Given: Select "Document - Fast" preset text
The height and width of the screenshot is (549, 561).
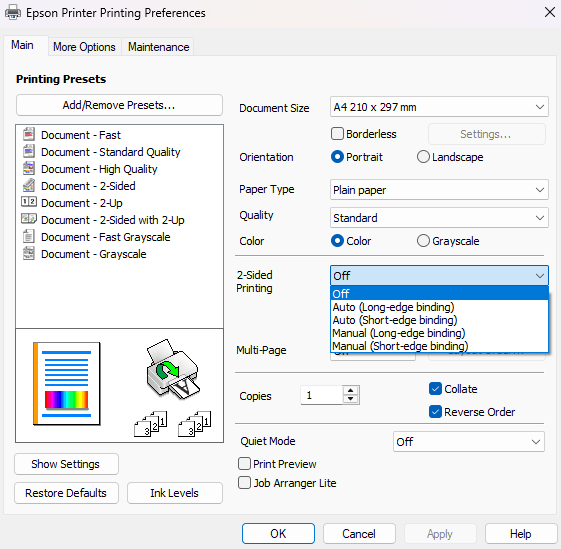Looking at the screenshot, I should coord(81,135).
